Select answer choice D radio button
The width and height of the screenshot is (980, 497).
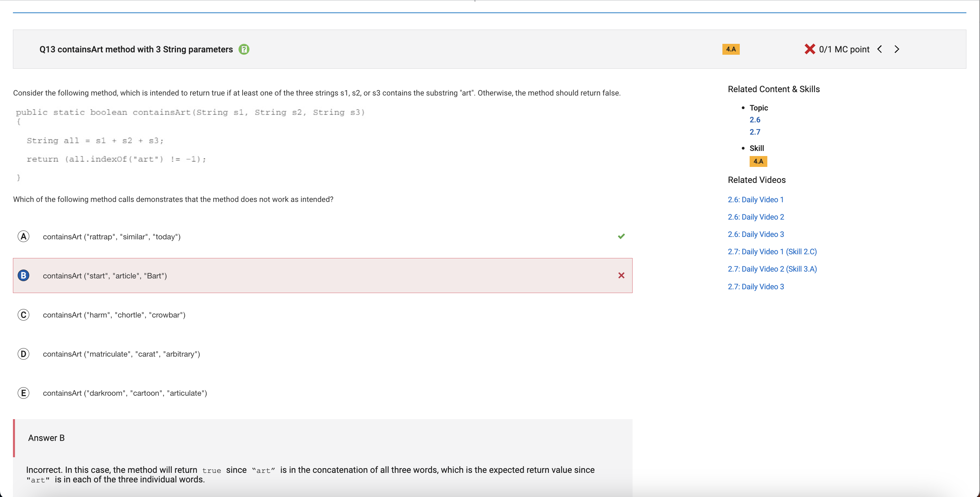tap(23, 354)
